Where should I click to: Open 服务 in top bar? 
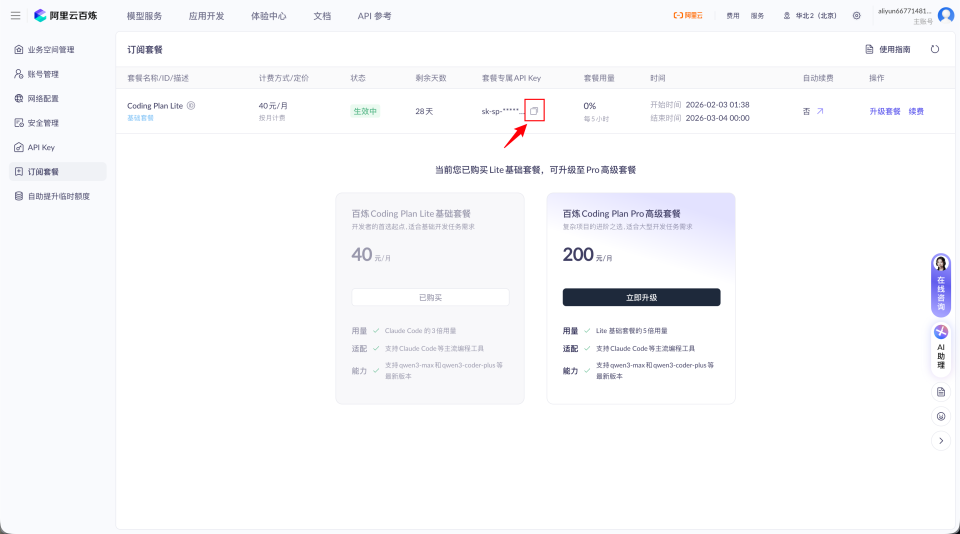pyautogui.click(x=757, y=16)
